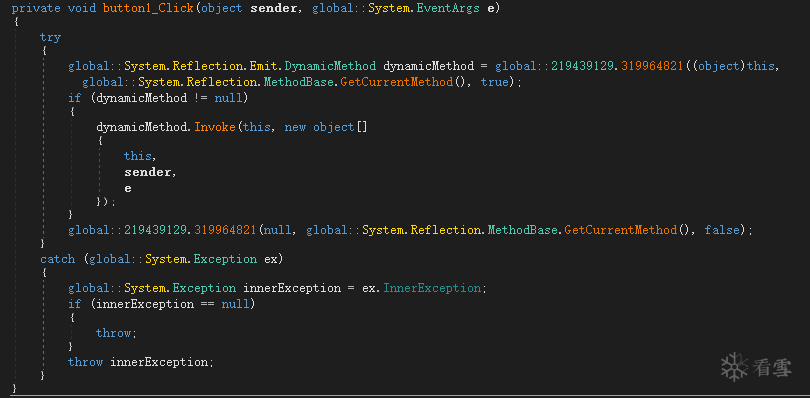Click dynamicMethod in the if != null condition
This screenshot has width=810, height=398.
click(x=142, y=98)
